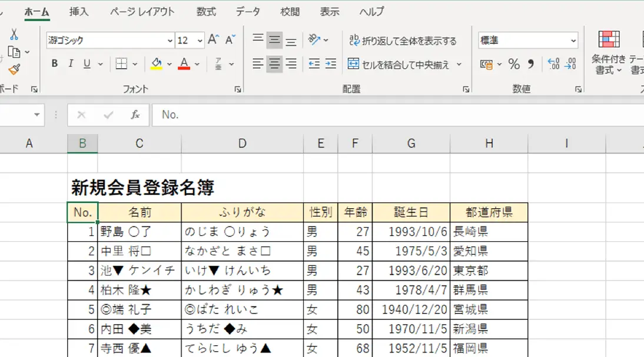Apply red font color A
This screenshot has height=357, width=644.
[x=184, y=64]
